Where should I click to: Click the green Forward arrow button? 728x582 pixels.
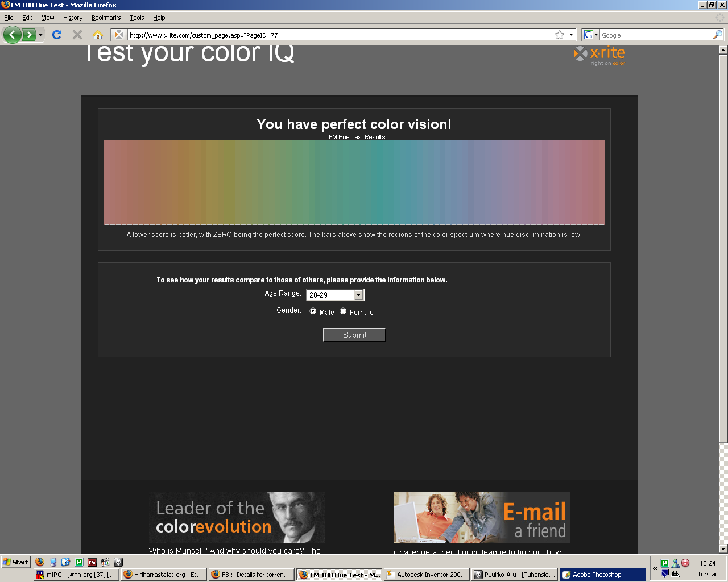29,35
